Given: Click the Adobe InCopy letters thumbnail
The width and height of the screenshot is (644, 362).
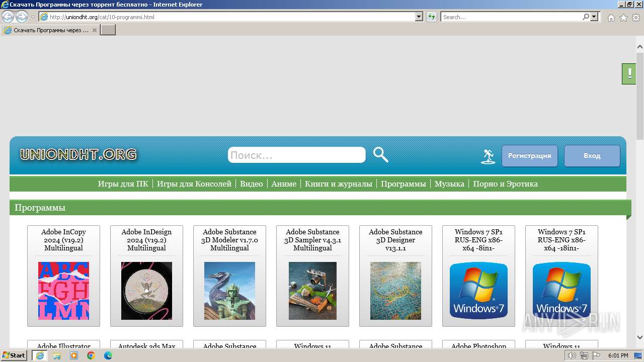Looking at the screenshot, I should coord(63,291).
